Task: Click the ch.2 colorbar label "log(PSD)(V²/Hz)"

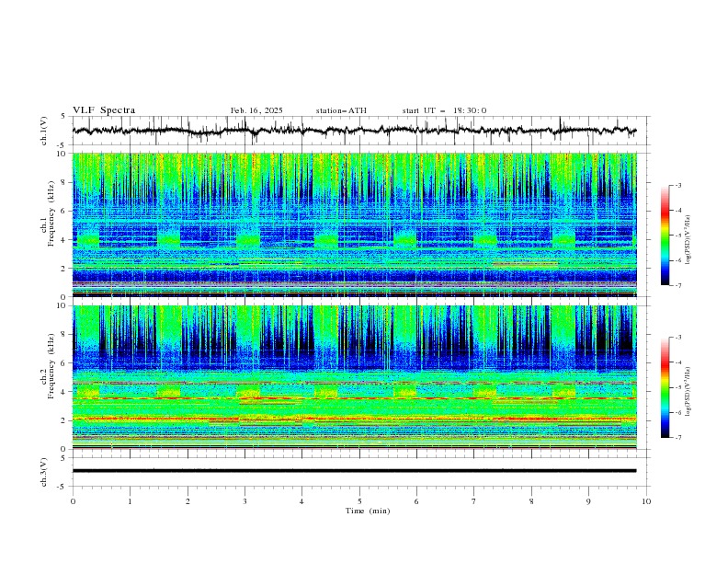Action: coord(688,392)
